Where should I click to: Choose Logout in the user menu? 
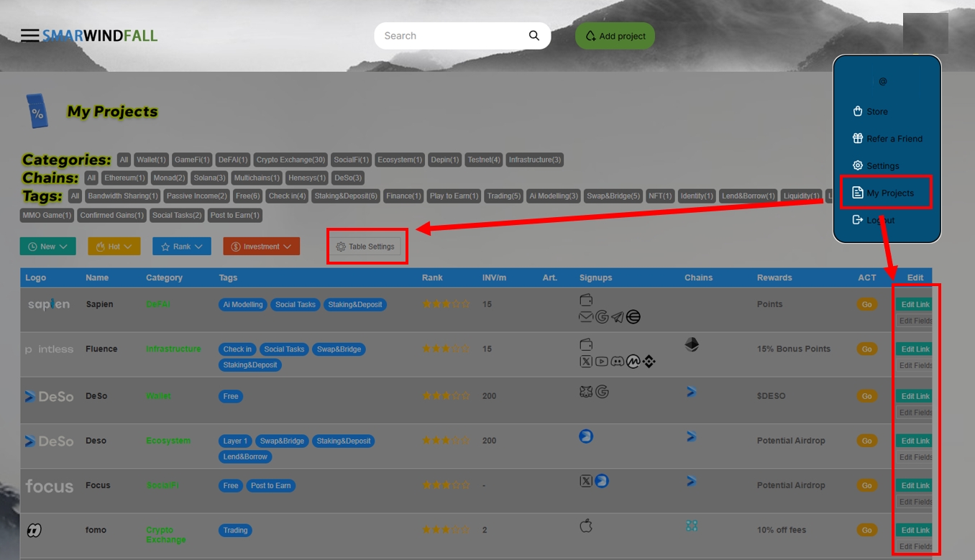873,220
